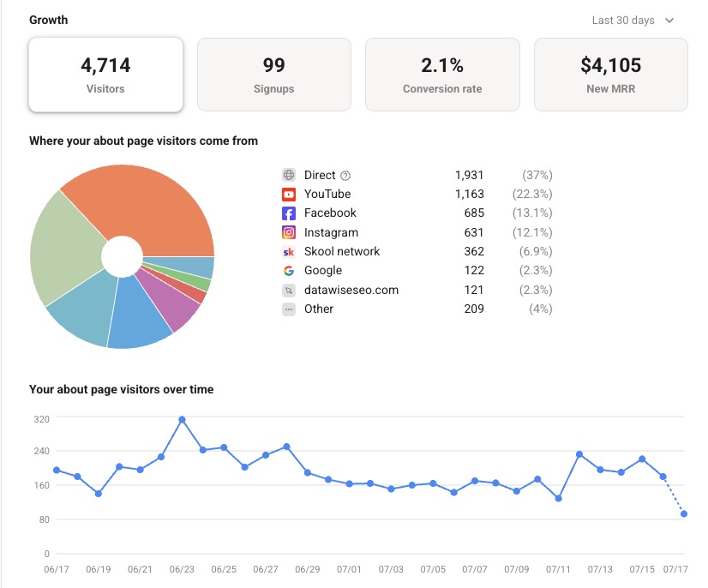Screen dimensions: 708x588
Task: Click the (4%) Other percentage
Action: click(x=541, y=309)
